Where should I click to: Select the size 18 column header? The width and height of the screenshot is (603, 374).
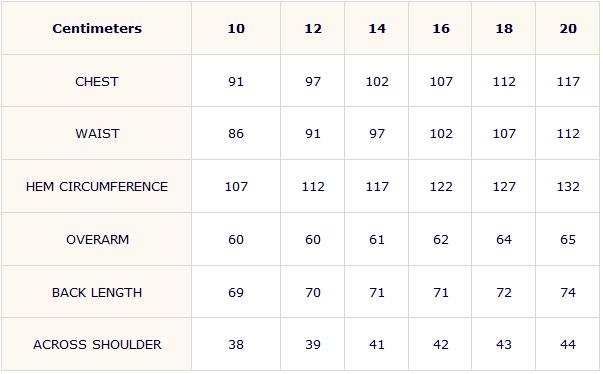click(x=504, y=28)
